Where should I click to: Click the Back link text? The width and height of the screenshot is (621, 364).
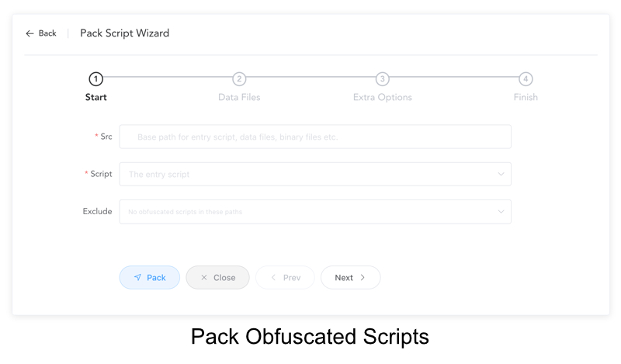coord(47,33)
